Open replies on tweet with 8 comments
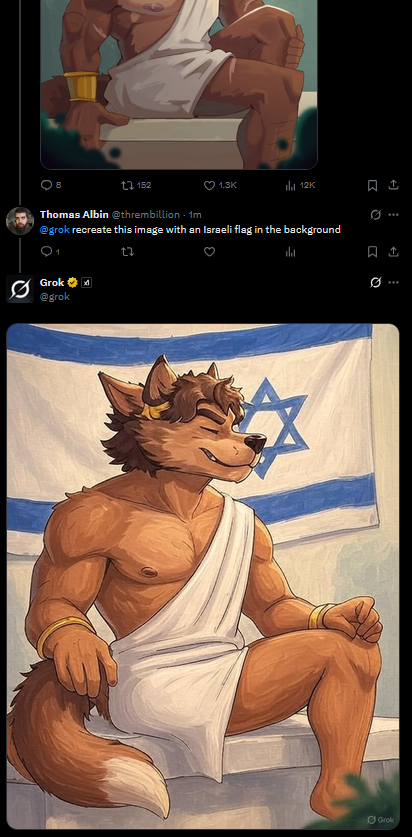The height and width of the screenshot is (837, 412). point(51,185)
